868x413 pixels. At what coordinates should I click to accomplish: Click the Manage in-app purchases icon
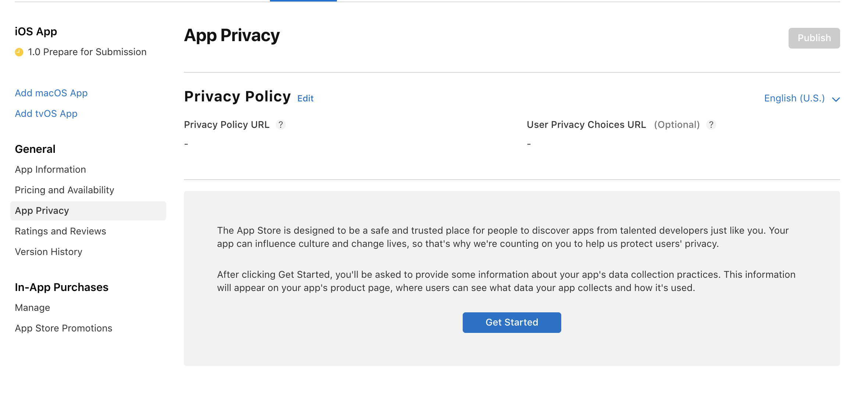click(32, 308)
